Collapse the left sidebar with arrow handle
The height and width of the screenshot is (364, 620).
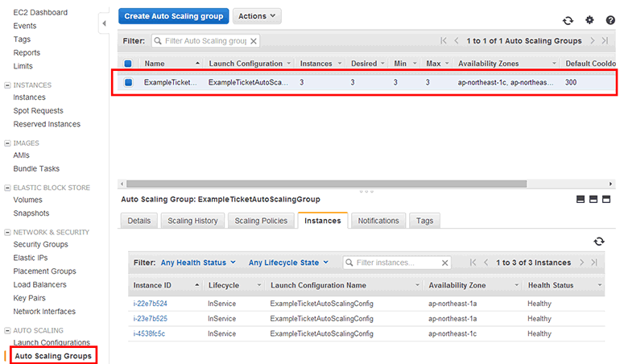[x=104, y=24]
